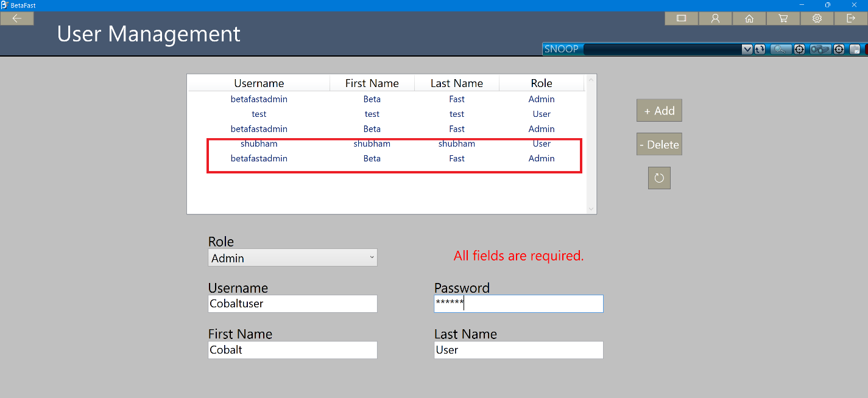This screenshot has width=868, height=398.
Task: Click the "All fields are required." message
Action: pyautogui.click(x=519, y=256)
